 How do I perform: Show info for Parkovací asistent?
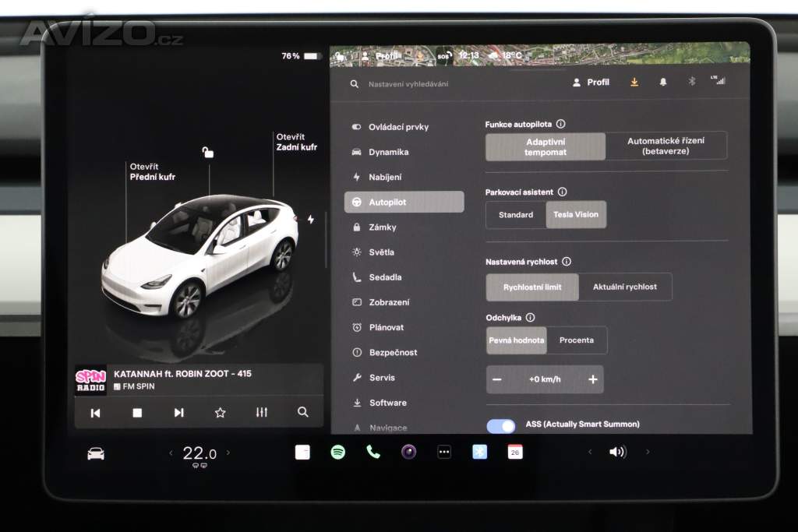[x=563, y=192]
